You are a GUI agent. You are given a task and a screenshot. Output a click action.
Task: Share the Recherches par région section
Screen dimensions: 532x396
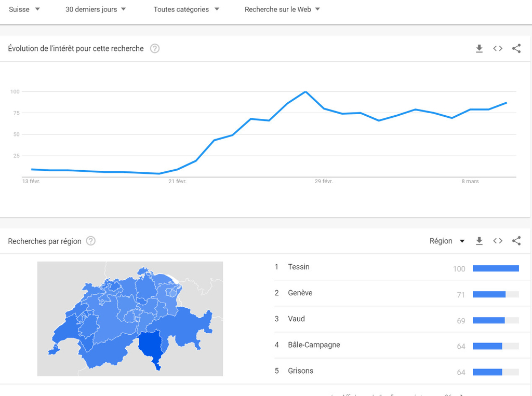[x=516, y=241]
